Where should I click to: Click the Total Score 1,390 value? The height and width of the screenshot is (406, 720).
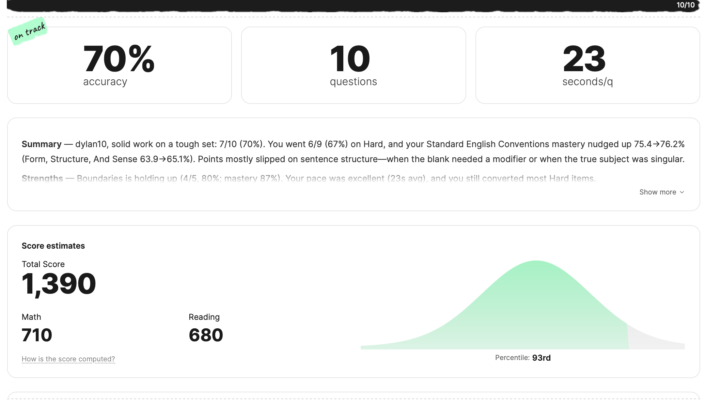pos(59,284)
